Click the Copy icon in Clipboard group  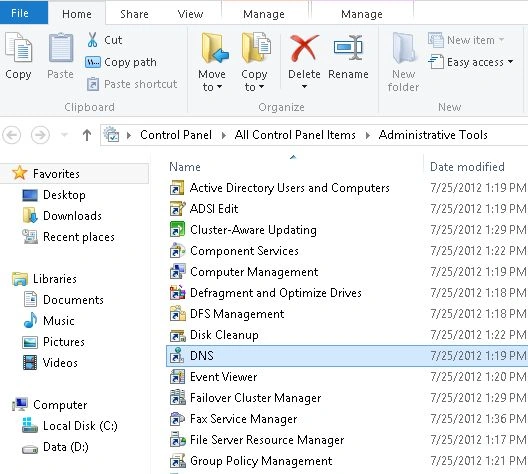19,47
